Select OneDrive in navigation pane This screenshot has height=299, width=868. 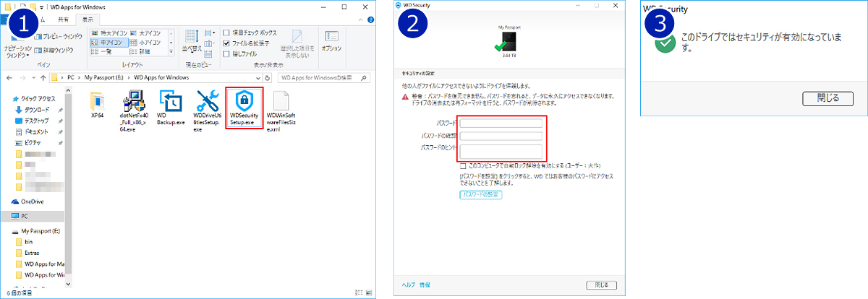point(27,201)
